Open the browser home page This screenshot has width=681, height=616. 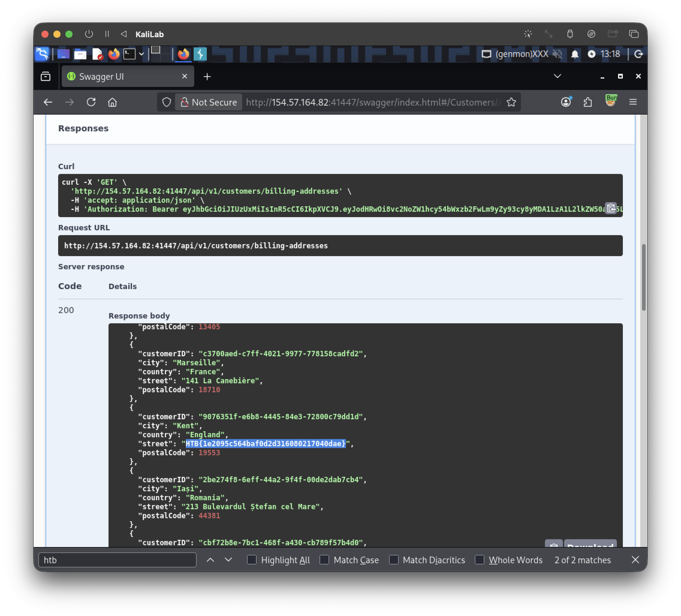[x=112, y=102]
